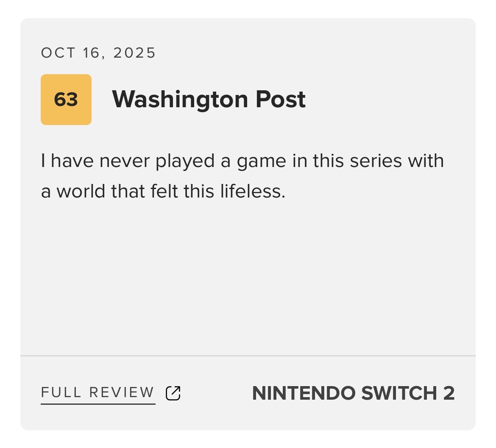Click the review quote text
This screenshot has height=448, width=496.
point(242,176)
